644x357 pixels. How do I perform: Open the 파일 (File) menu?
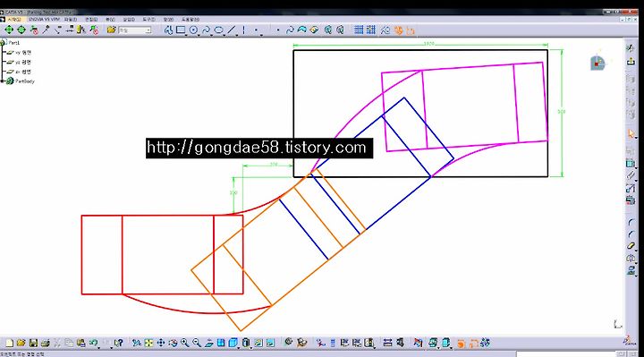[x=71, y=20]
